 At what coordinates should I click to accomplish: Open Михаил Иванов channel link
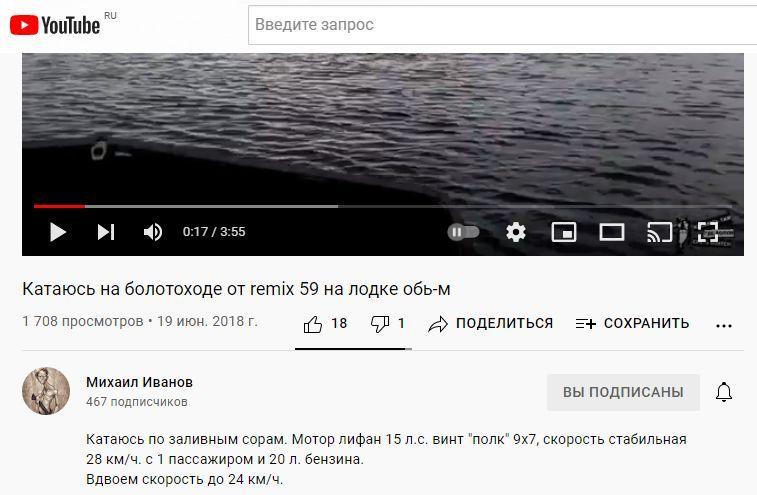[x=140, y=382]
